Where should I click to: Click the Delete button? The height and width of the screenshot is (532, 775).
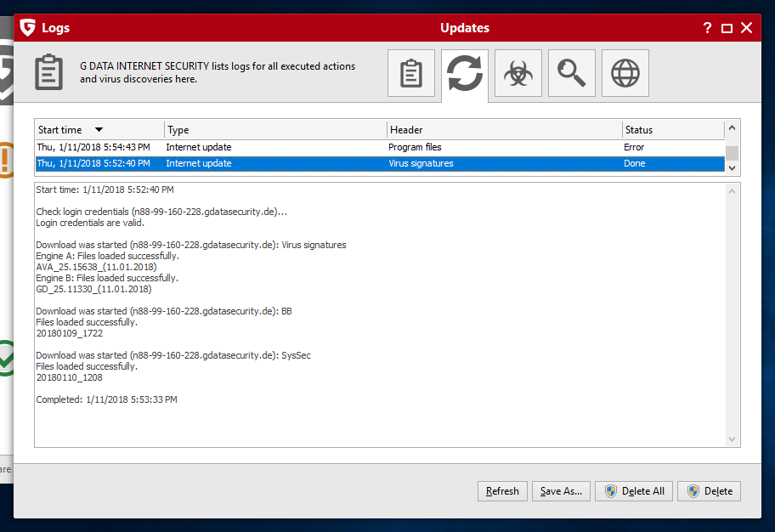coord(709,491)
